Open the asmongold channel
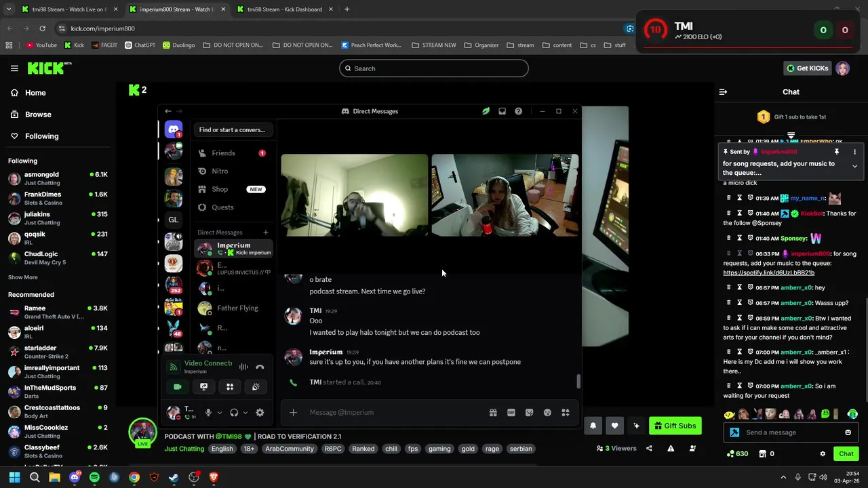The width and height of the screenshot is (868, 488). [58, 179]
